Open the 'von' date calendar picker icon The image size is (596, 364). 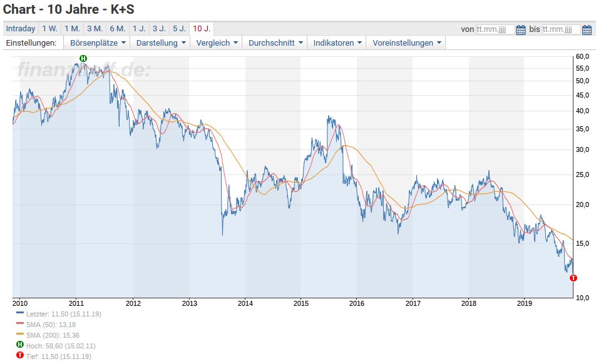tap(521, 29)
